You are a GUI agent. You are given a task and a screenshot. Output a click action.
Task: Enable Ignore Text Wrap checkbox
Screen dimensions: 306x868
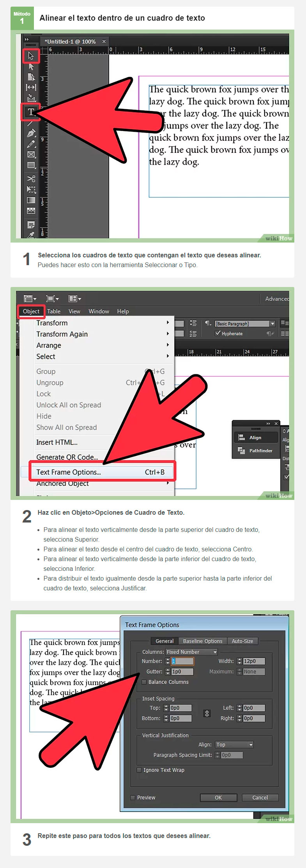(x=139, y=770)
